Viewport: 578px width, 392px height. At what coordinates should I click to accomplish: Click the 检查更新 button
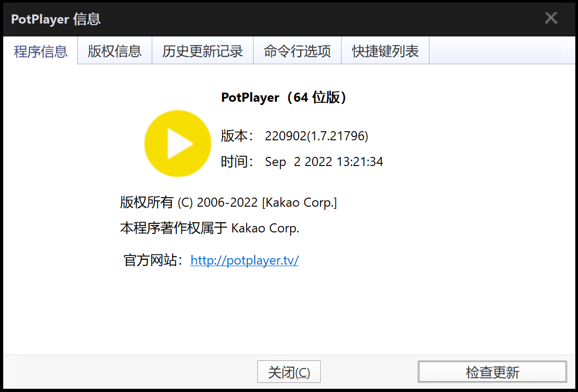[x=492, y=372]
